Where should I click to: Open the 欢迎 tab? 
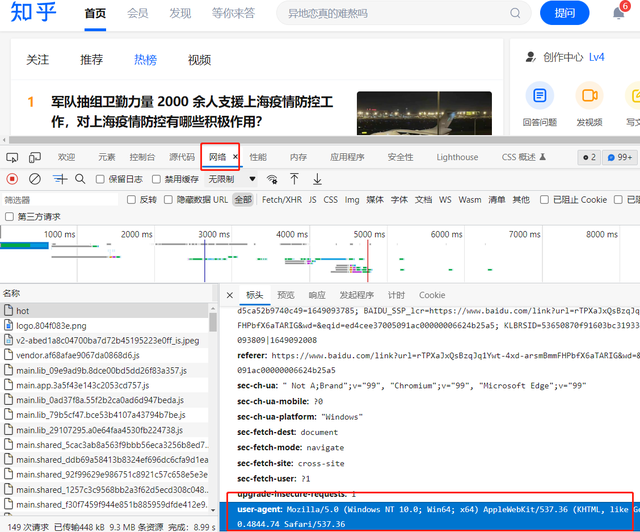point(66,157)
